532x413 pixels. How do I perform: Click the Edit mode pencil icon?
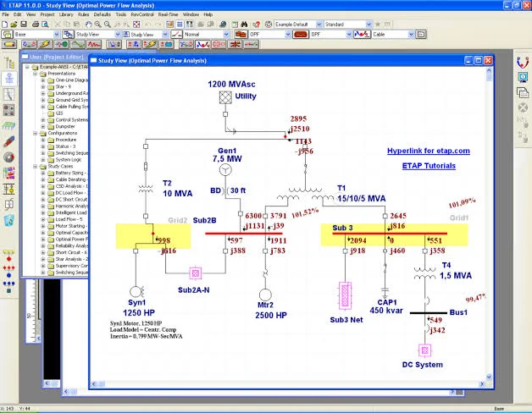(9, 44)
